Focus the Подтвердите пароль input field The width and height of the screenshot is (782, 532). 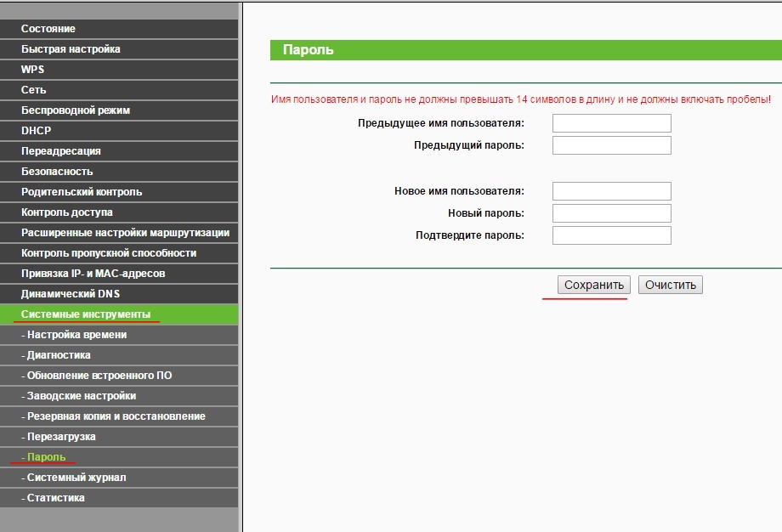(x=611, y=235)
